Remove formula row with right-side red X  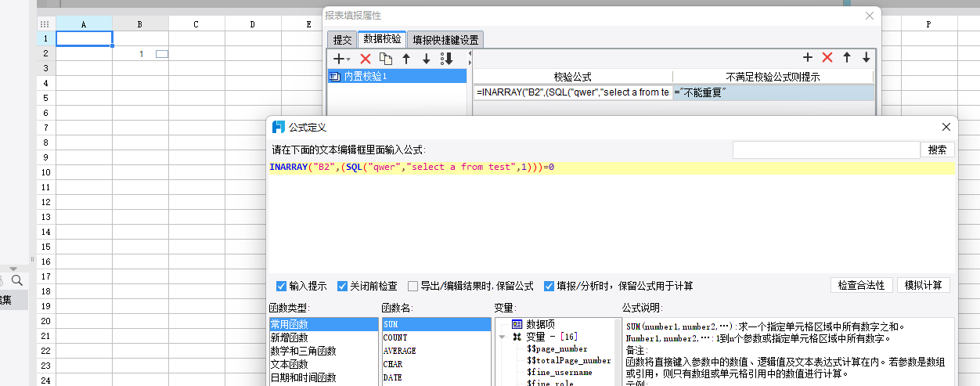[x=827, y=57]
